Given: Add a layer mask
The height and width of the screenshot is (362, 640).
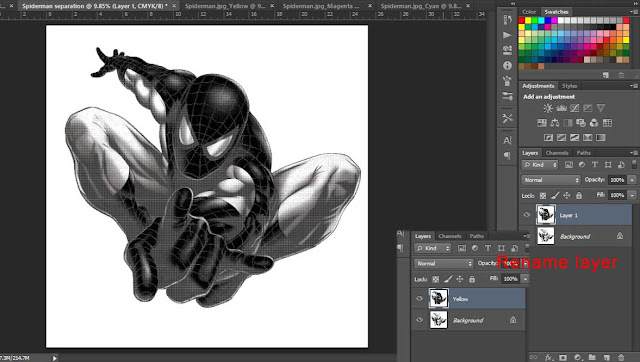Looking at the screenshot, I should point(563,358).
